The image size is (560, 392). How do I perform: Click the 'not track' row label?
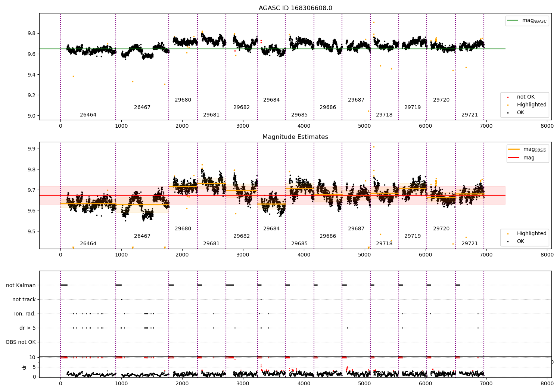pyautogui.click(x=24, y=299)
